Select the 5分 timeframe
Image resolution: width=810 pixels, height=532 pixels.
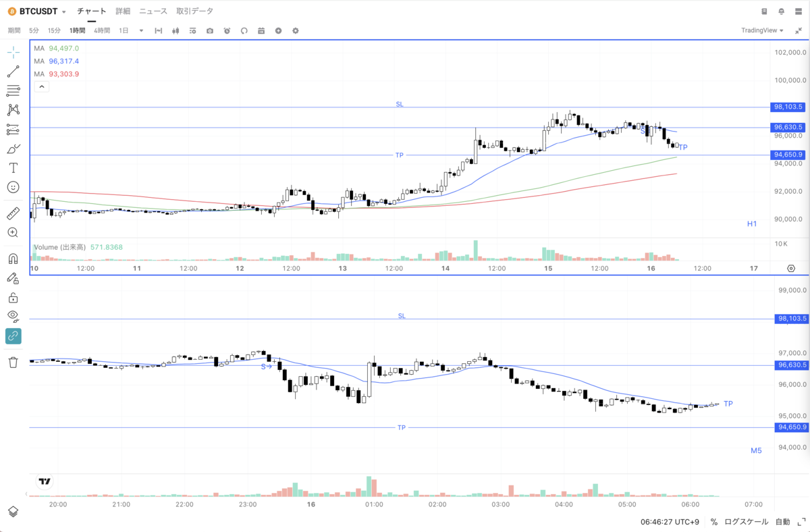[x=34, y=30]
